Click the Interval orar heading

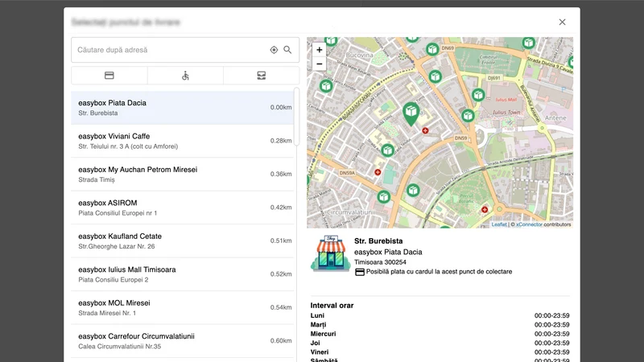pyautogui.click(x=332, y=306)
